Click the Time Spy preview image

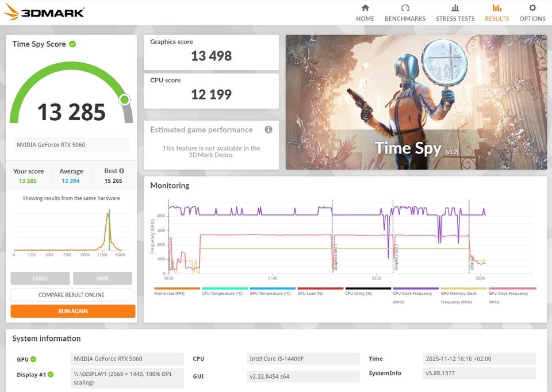416,102
